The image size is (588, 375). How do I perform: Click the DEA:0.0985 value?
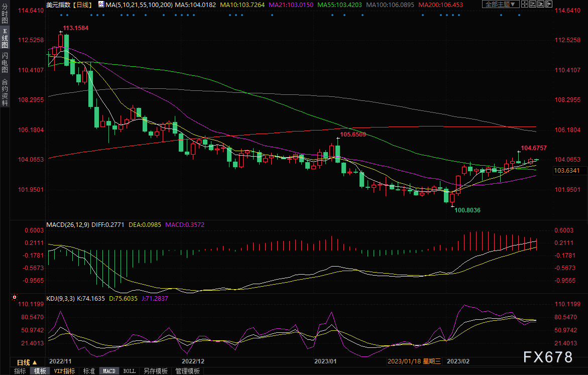click(145, 224)
